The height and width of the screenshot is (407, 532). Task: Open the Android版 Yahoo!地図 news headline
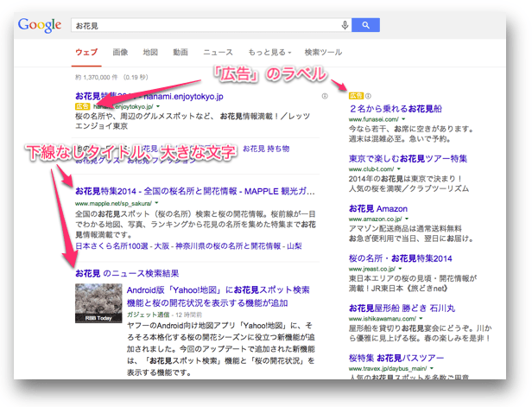point(218,296)
